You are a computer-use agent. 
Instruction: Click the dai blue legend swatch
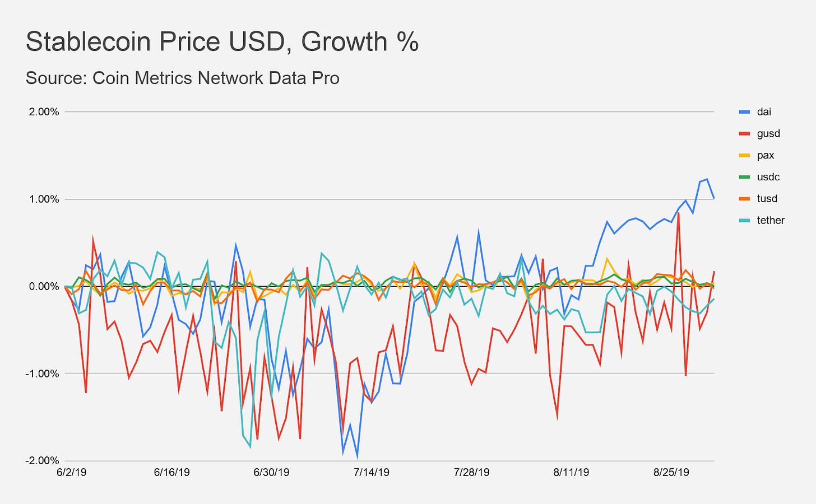(745, 112)
